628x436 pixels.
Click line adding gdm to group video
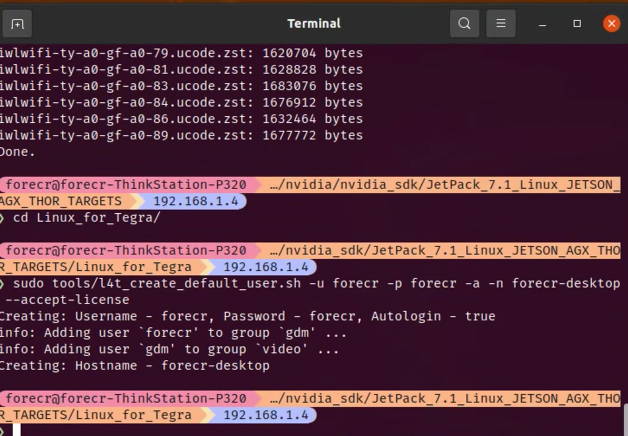tap(169, 349)
